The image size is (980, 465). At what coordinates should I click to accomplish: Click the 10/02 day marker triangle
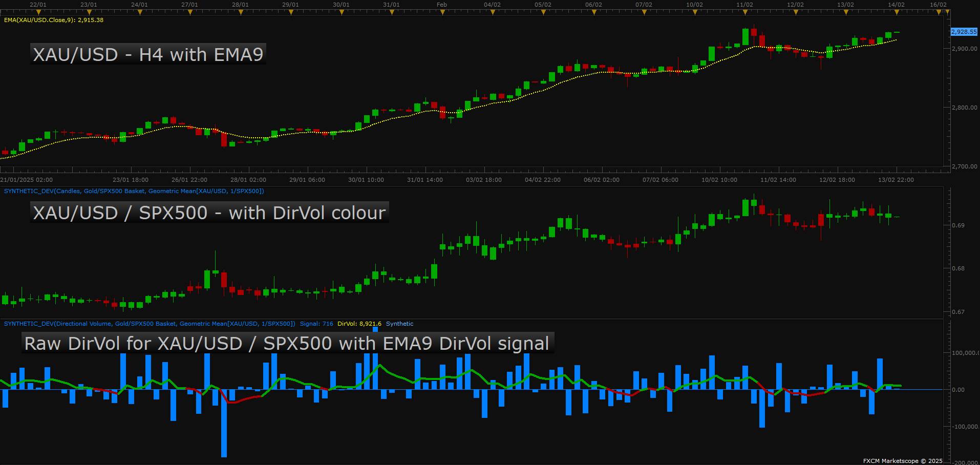click(x=695, y=12)
